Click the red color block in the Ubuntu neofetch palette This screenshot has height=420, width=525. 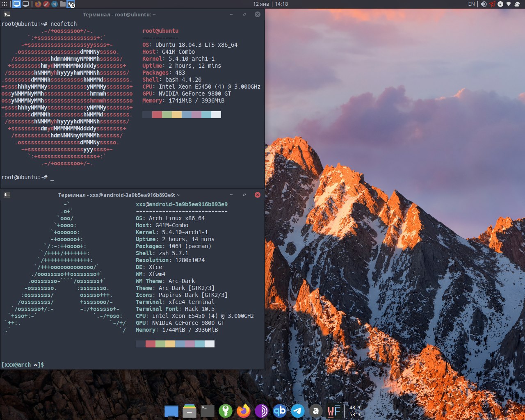[157, 114]
